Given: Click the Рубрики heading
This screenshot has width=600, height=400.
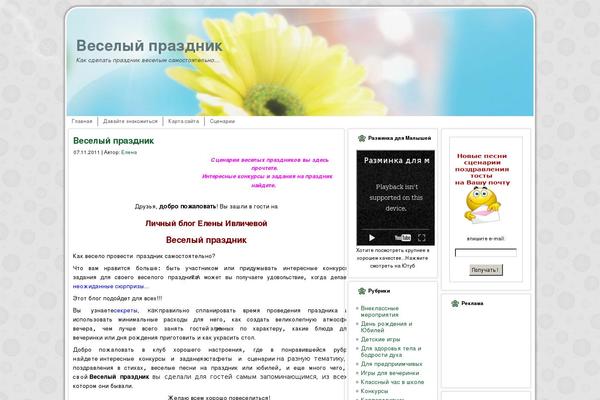Looking at the screenshot, I should point(379,291).
